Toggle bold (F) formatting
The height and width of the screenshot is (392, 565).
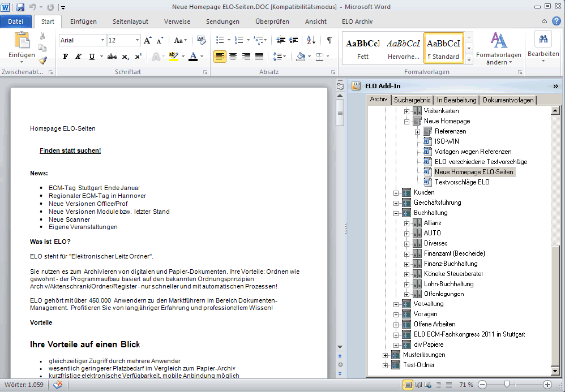(x=65, y=57)
